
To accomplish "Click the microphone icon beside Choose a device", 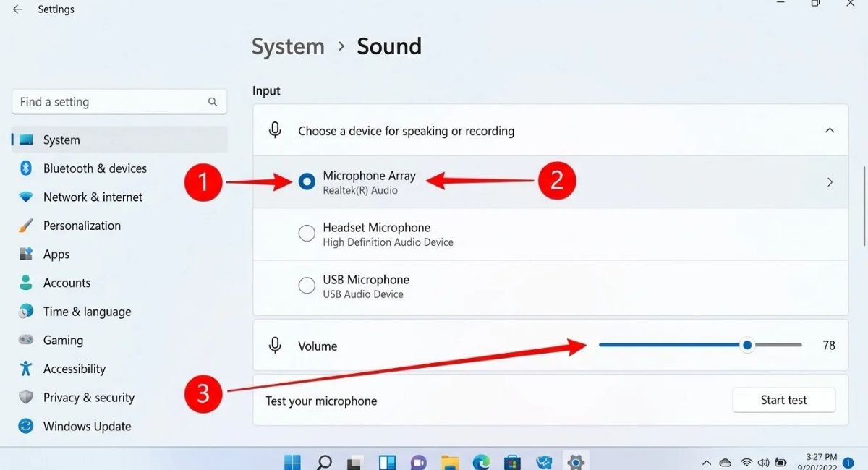I will pos(275,131).
